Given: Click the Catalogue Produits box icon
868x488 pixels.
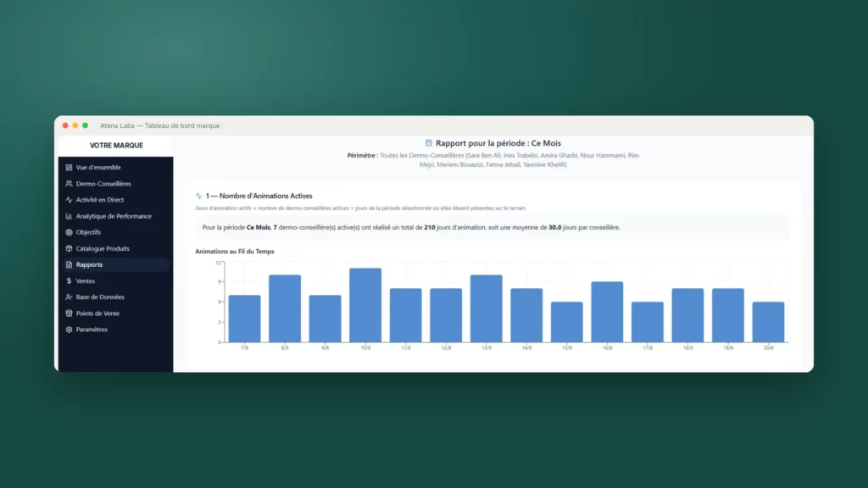Looking at the screenshot, I should click(69, 248).
